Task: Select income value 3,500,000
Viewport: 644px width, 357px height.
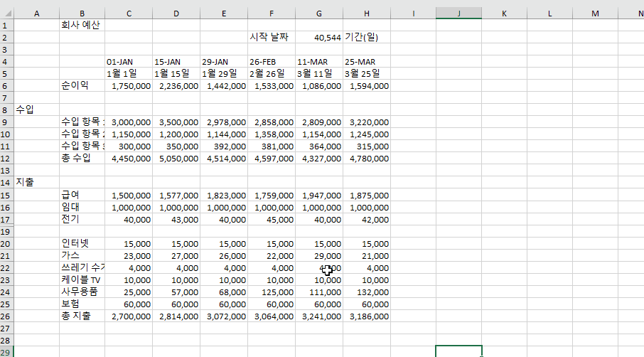Action: click(x=176, y=122)
